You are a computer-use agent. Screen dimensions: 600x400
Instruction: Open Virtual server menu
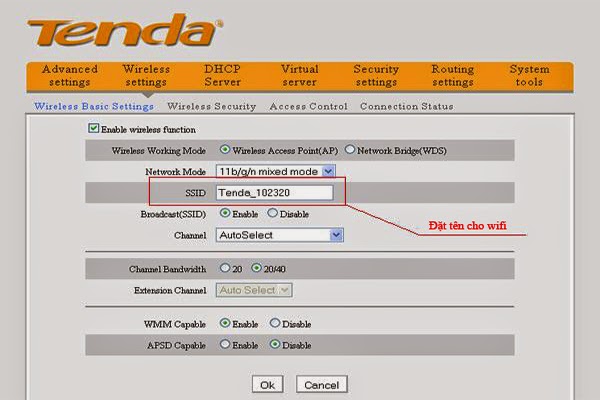pyautogui.click(x=300, y=75)
